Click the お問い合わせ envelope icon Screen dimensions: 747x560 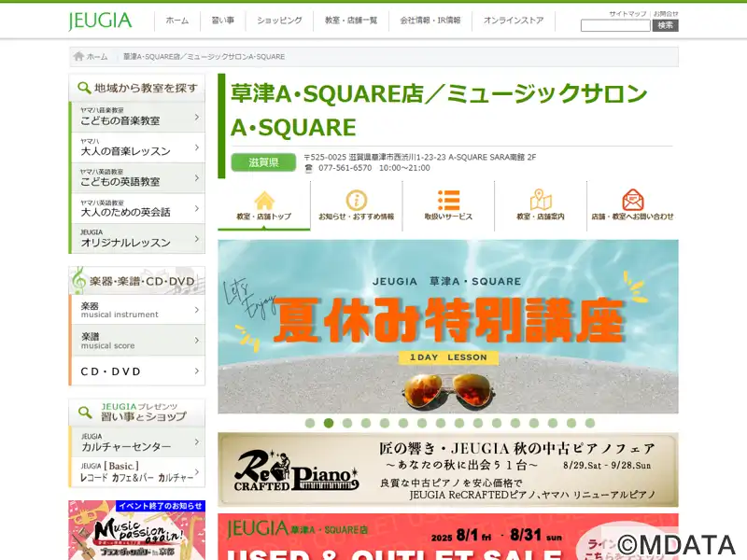pos(633,200)
